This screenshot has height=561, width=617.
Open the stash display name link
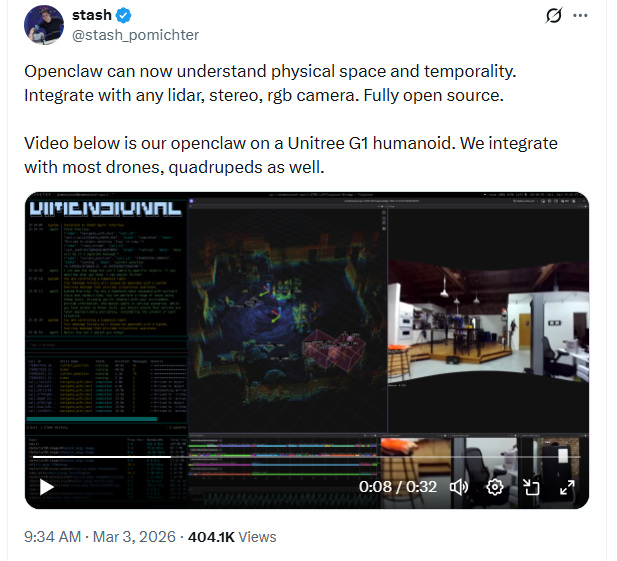click(91, 16)
